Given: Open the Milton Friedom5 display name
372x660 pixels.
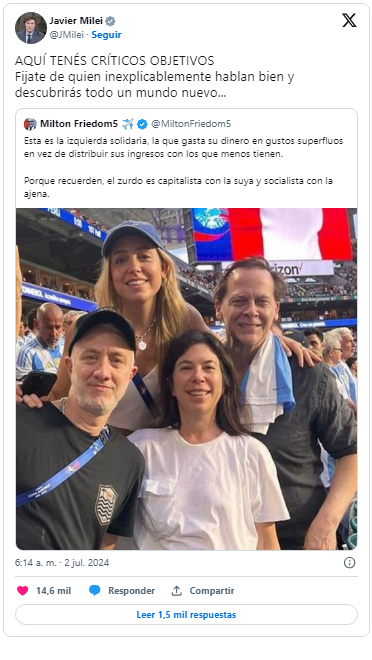Looking at the screenshot, I should (79, 124).
